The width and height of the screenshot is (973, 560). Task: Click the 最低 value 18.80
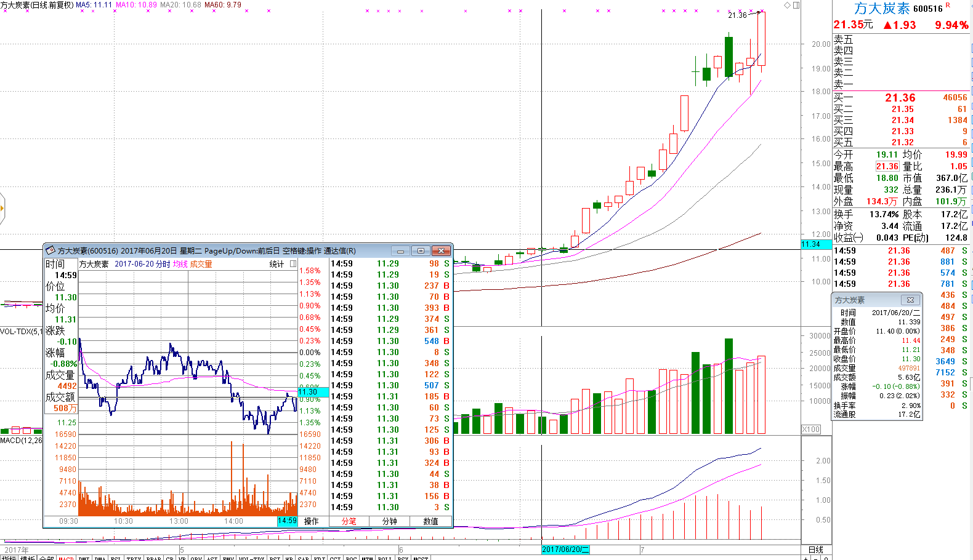click(x=887, y=178)
